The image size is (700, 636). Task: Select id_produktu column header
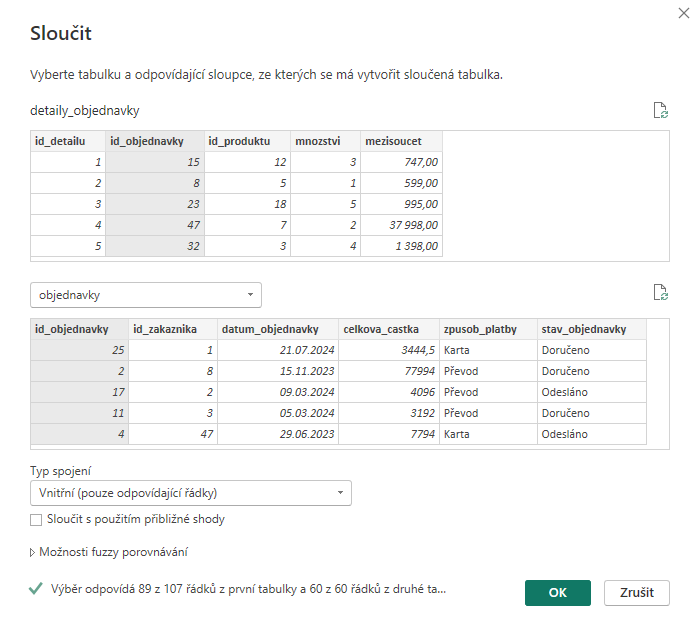(x=246, y=142)
